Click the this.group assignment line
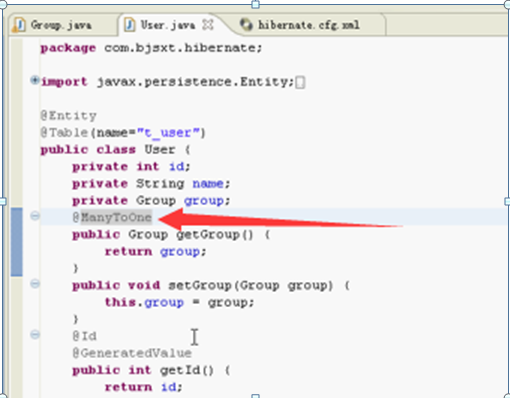510x398 pixels. pos(179,303)
